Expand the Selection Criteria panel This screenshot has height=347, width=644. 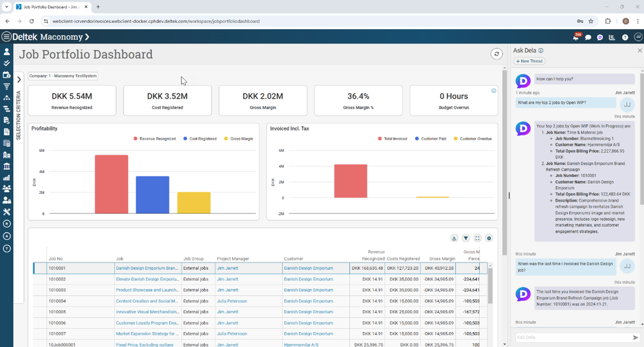point(19,79)
